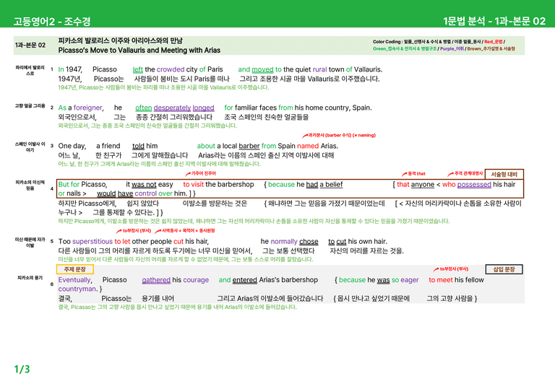
Task: Click the purple word superstitious
Action: (x=92, y=241)
